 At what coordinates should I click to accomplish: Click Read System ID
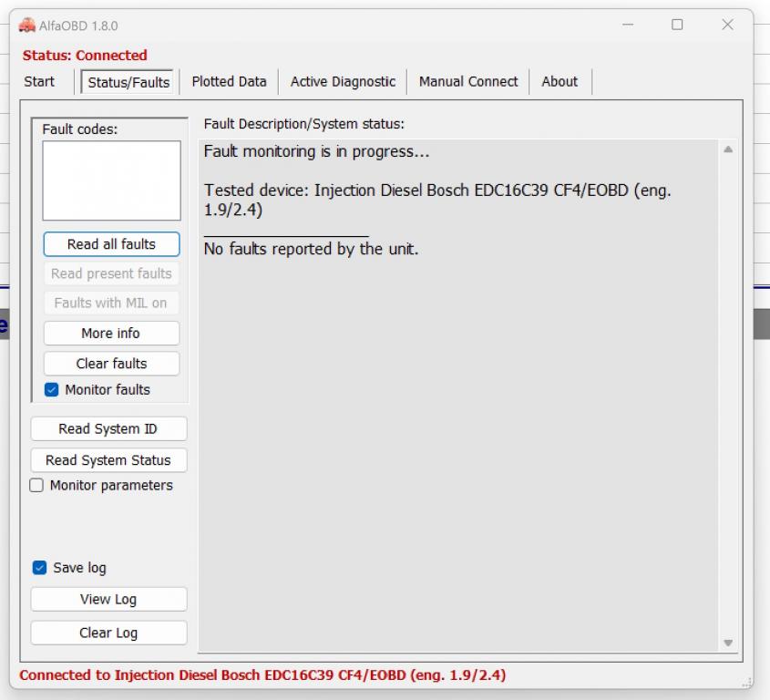(108, 429)
